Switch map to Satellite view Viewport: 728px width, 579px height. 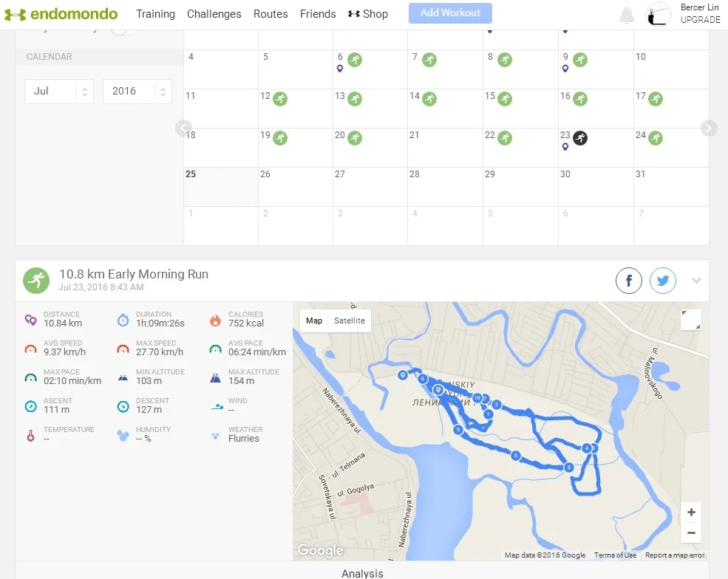tap(350, 321)
